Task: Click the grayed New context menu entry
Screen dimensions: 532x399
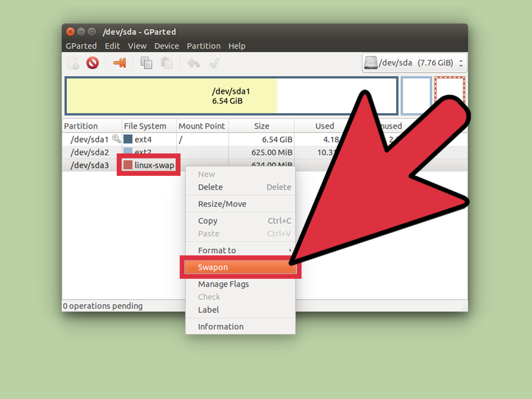Action: click(241, 174)
